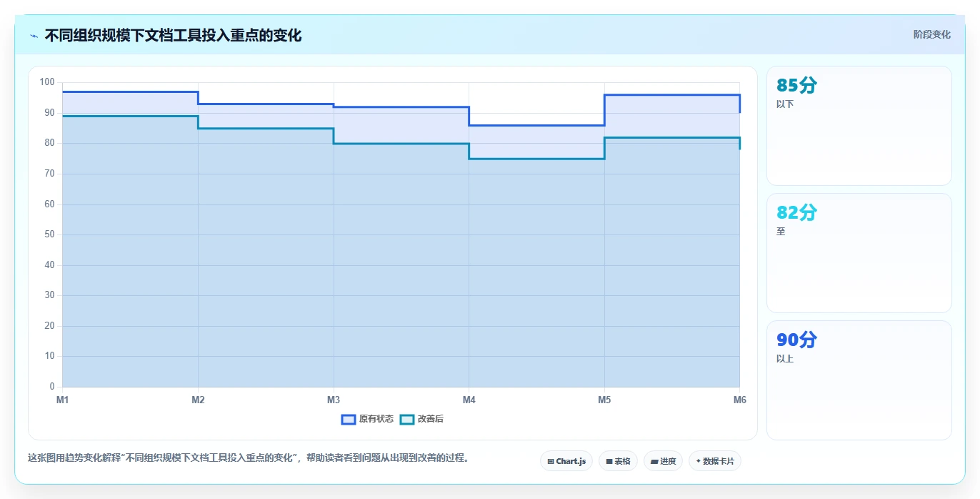Open the 85分 以下 data card
Viewport: 980px width, 499px height.
859,126
